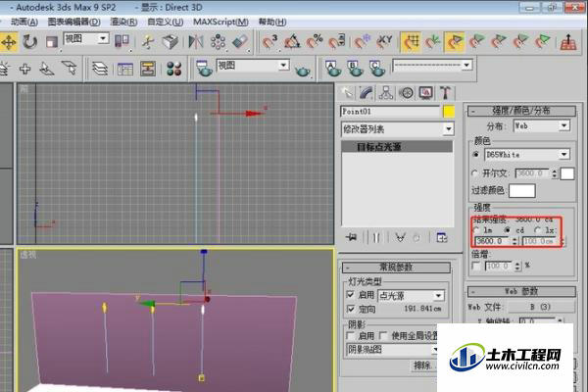Select the lx intensity unit radio

pyautogui.click(x=538, y=230)
